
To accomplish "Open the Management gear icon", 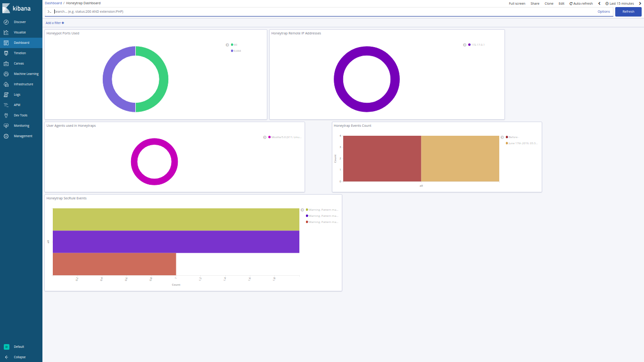I will pyautogui.click(x=6, y=136).
